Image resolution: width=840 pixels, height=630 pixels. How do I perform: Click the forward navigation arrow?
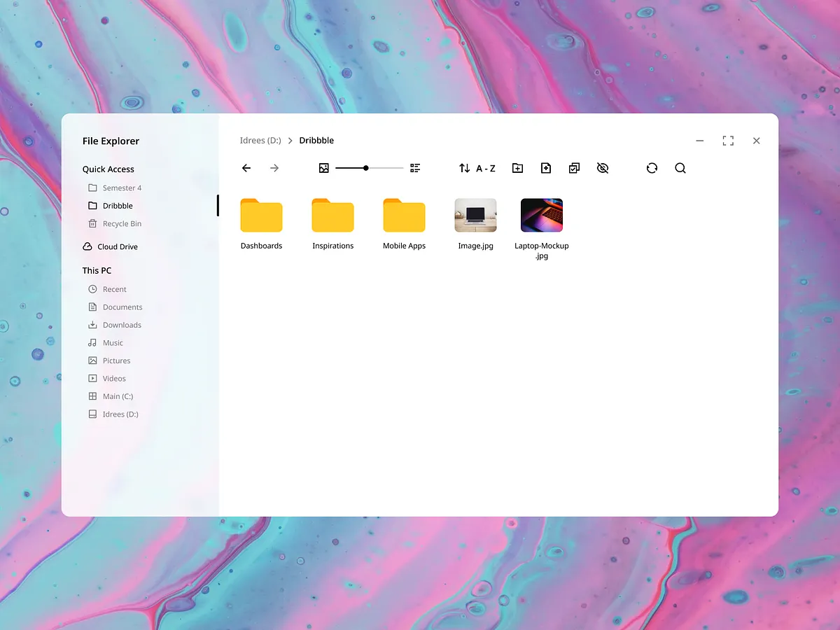[274, 168]
